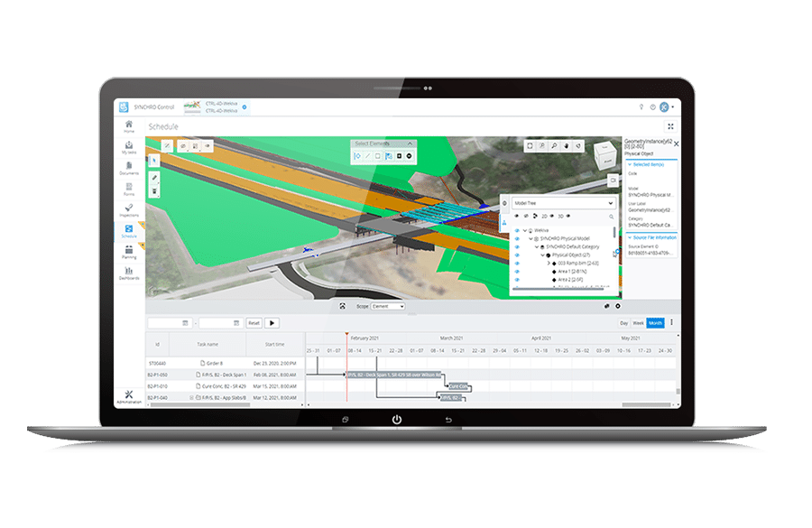
Task: Toggle visibility of SYNCHRO Physical Model node
Action: (x=517, y=239)
